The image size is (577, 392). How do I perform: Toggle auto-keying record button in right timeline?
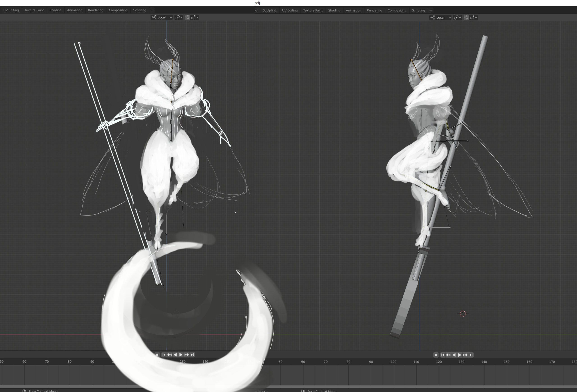436,355
